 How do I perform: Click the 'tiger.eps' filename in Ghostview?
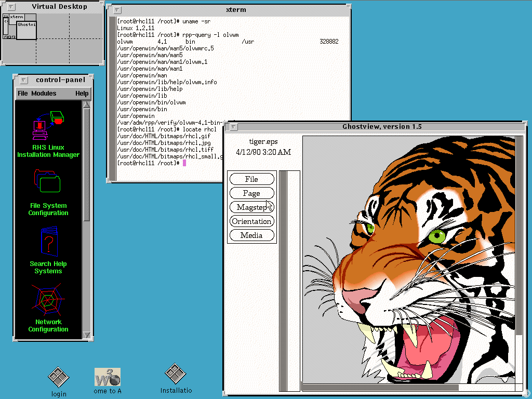click(263, 142)
